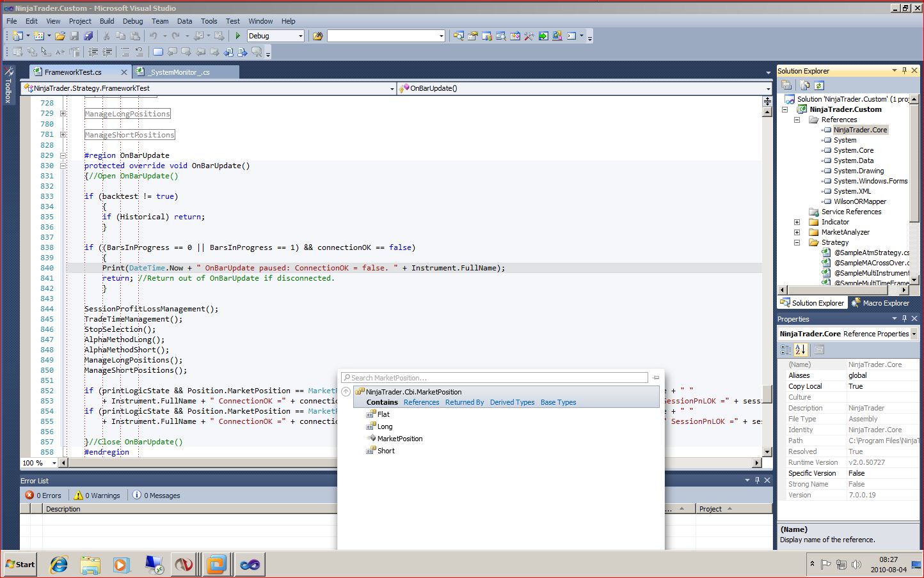
Task: Open the member dropdown showing OnBarUpdate()
Action: click(x=585, y=88)
